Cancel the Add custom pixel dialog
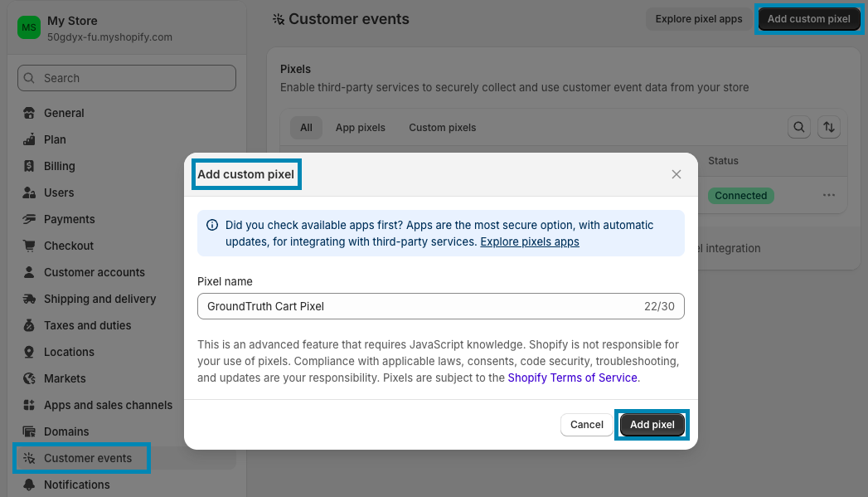Image resolution: width=868 pixels, height=497 pixels. coord(587,425)
